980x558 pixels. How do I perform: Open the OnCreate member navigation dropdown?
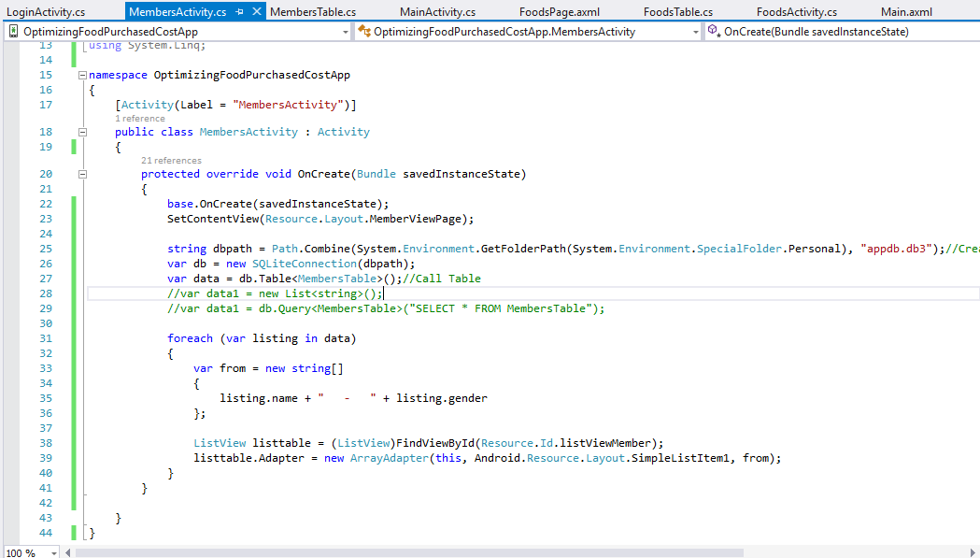tap(841, 31)
